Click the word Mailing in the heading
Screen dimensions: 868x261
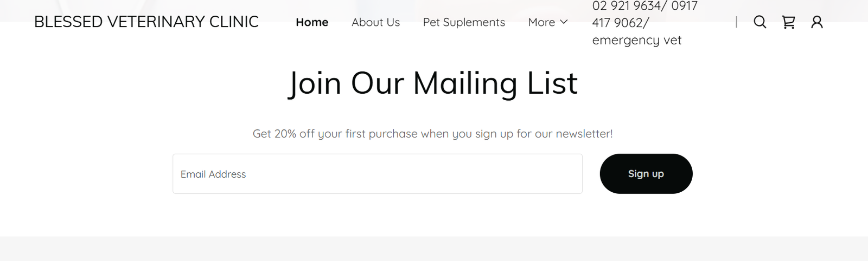[465, 84]
